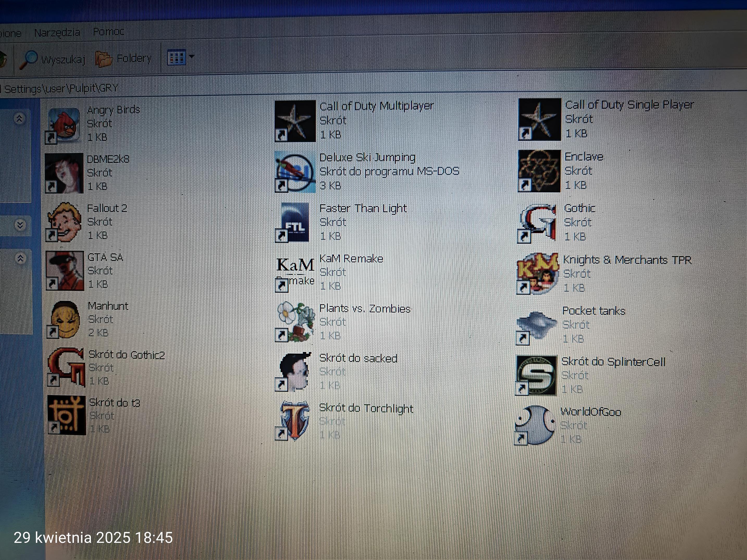Click the Manhunt mask icon
Screen dimensions: 747x560
click(x=65, y=320)
